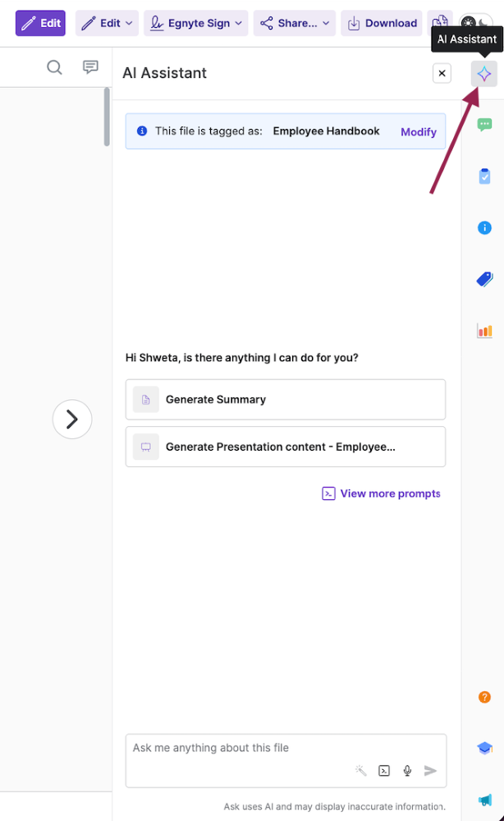504x821 pixels.
Task: Expand the collapsed panel with chevron arrow
Action: (x=72, y=420)
